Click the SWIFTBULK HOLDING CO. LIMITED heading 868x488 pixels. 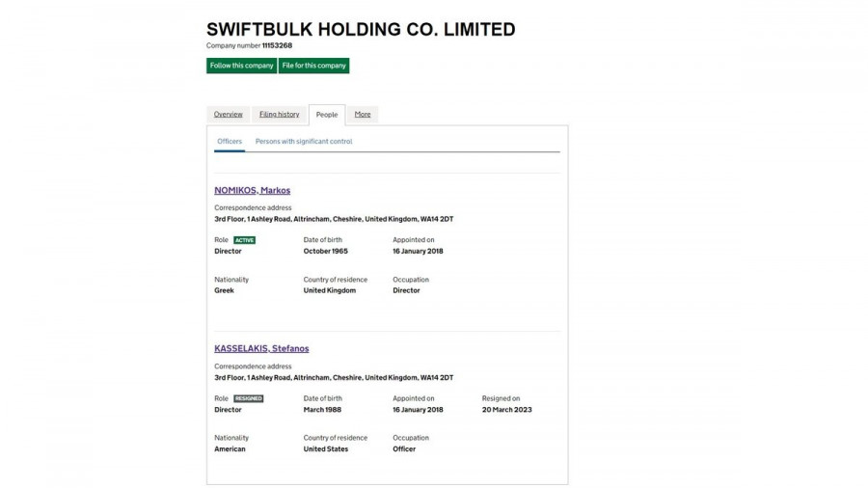tap(361, 30)
